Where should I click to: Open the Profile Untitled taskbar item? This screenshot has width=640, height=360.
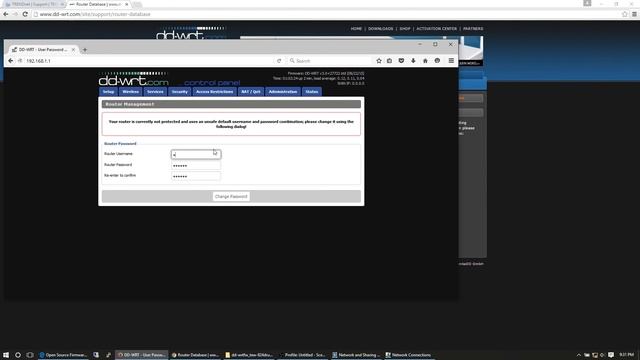click(x=303, y=355)
